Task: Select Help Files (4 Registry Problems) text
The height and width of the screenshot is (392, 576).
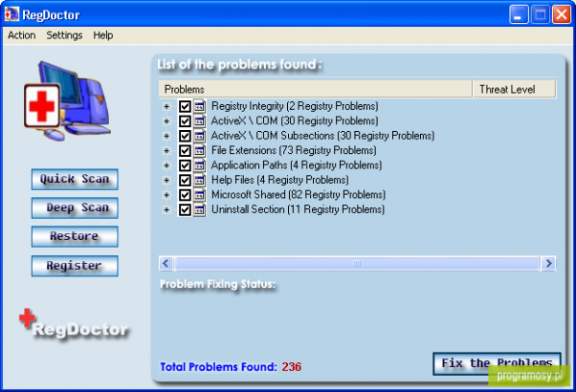Action: (280, 180)
